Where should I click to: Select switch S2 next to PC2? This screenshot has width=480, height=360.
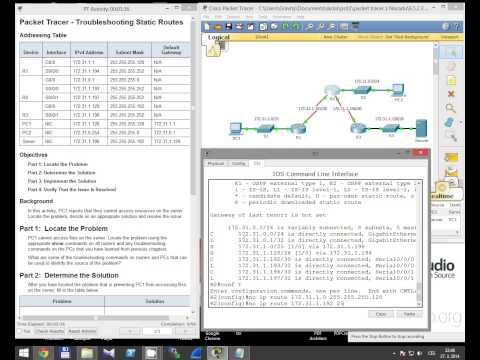click(x=362, y=91)
